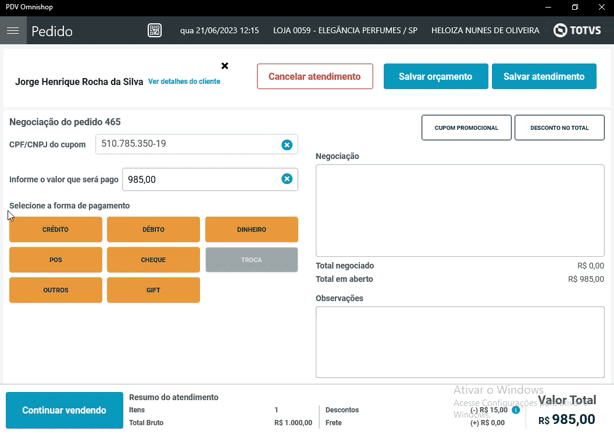Click the discount info icon
Screen dimensions: 614x438
pyautogui.click(x=516, y=410)
